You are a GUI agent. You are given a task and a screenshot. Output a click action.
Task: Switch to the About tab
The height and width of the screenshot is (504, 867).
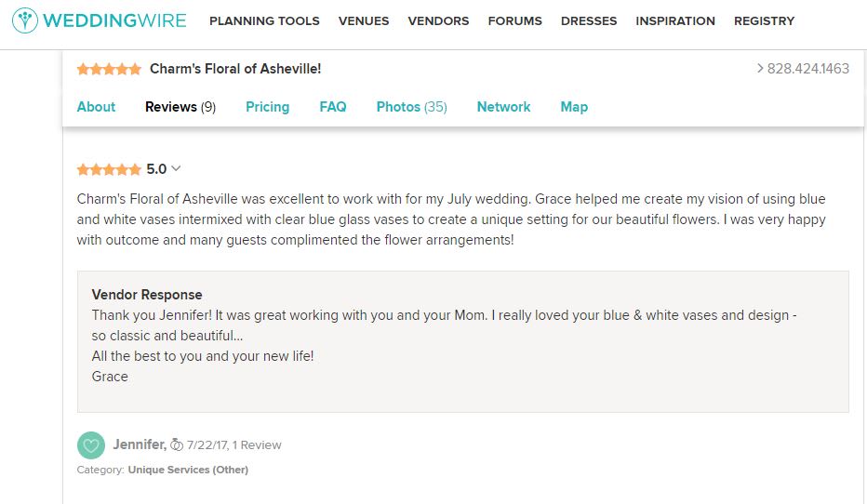(96, 107)
